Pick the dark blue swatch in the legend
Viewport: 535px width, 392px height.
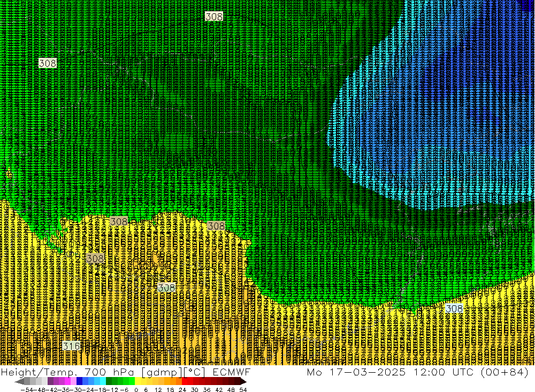coord(80,382)
